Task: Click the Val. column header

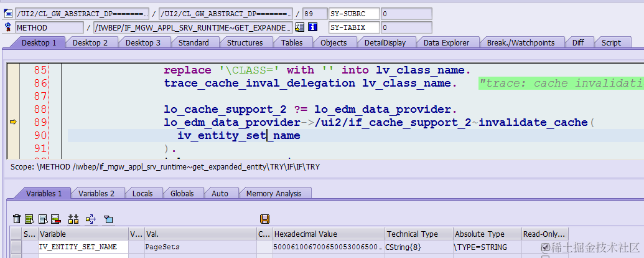Action: coord(200,234)
